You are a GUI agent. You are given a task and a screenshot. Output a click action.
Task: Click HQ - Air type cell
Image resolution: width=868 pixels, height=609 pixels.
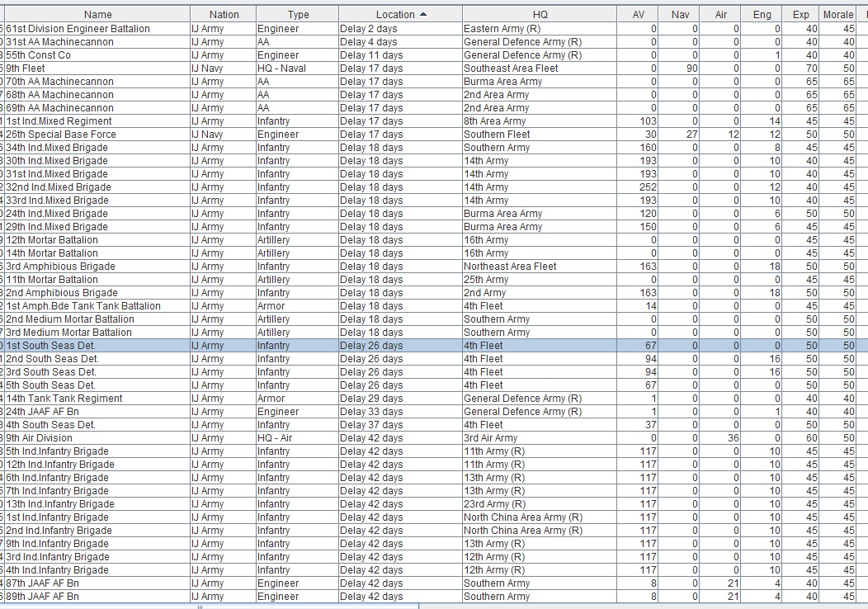point(298,438)
